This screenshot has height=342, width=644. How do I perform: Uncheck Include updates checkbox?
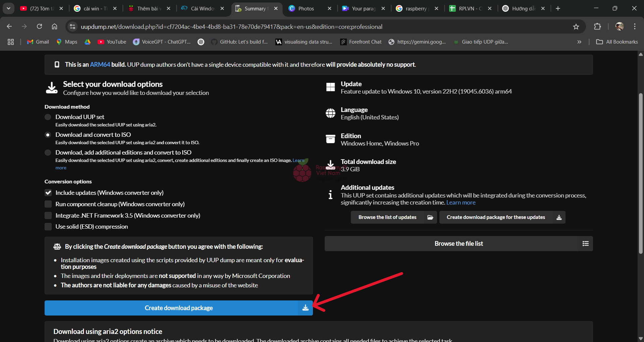point(48,193)
